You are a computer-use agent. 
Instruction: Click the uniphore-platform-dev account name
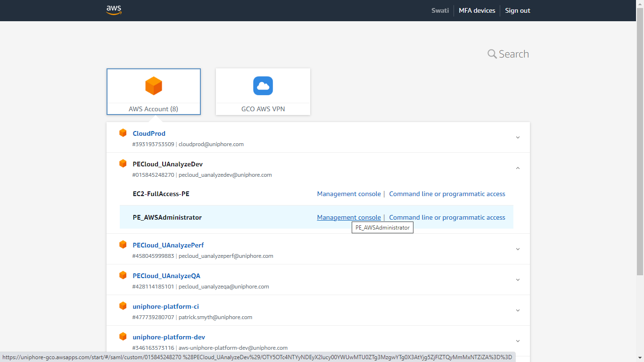click(169, 337)
